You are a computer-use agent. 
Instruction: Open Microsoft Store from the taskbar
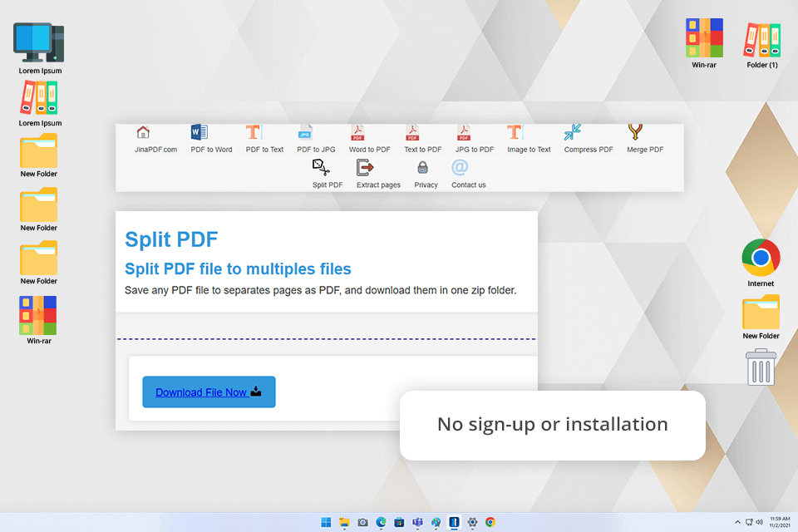(x=399, y=522)
